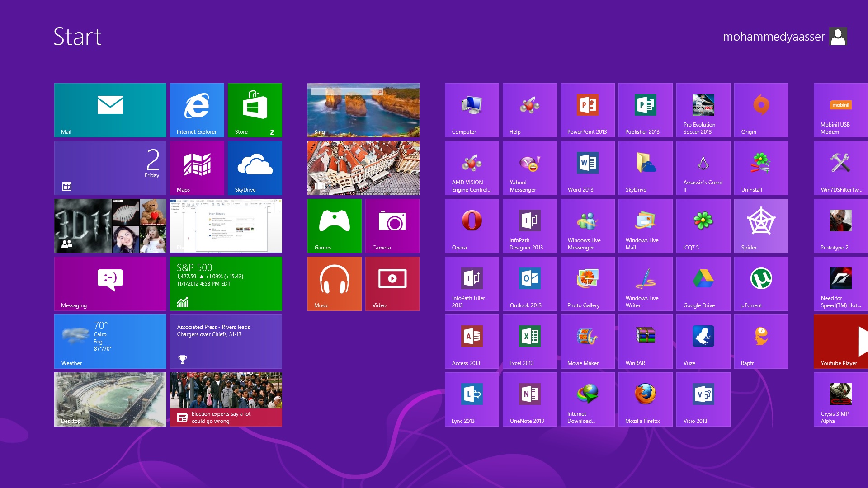
Task: Launch Visio 2013
Action: [703, 399]
